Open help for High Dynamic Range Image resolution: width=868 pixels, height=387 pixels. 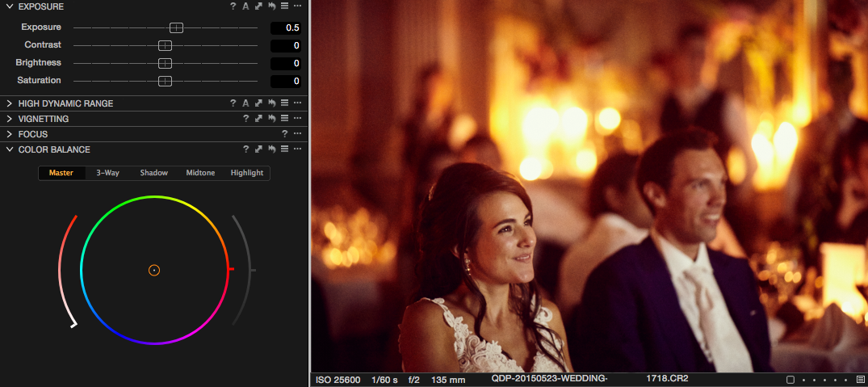pos(233,103)
